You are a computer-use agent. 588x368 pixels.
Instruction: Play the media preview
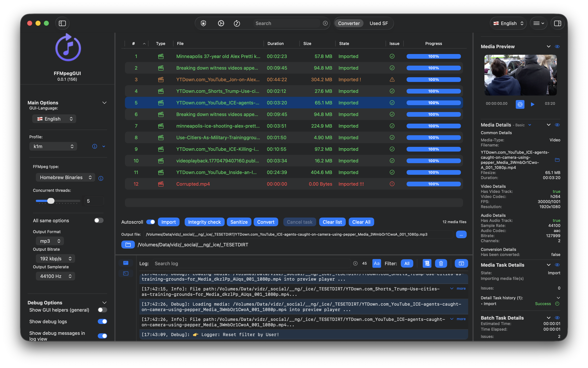click(532, 104)
